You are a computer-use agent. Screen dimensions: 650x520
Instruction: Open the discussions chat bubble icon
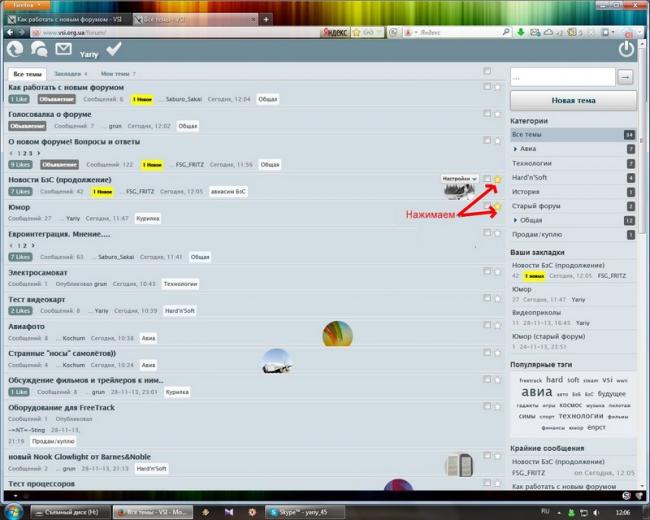[x=39, y=49]
